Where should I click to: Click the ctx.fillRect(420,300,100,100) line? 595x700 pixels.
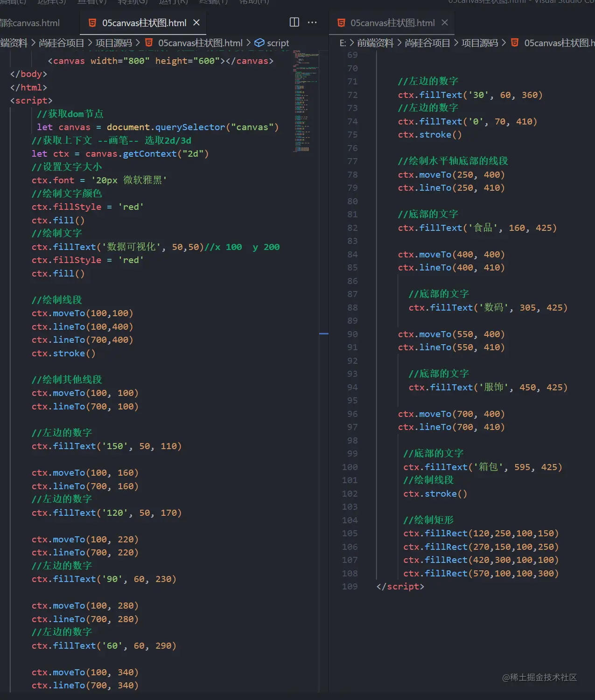coord(481,560)
